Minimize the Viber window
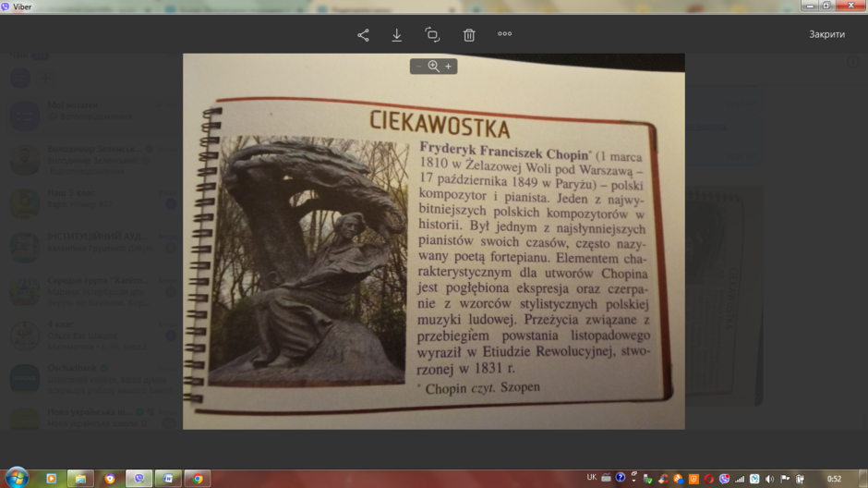This screenshot has height=488, width=868. click(810, 6)
